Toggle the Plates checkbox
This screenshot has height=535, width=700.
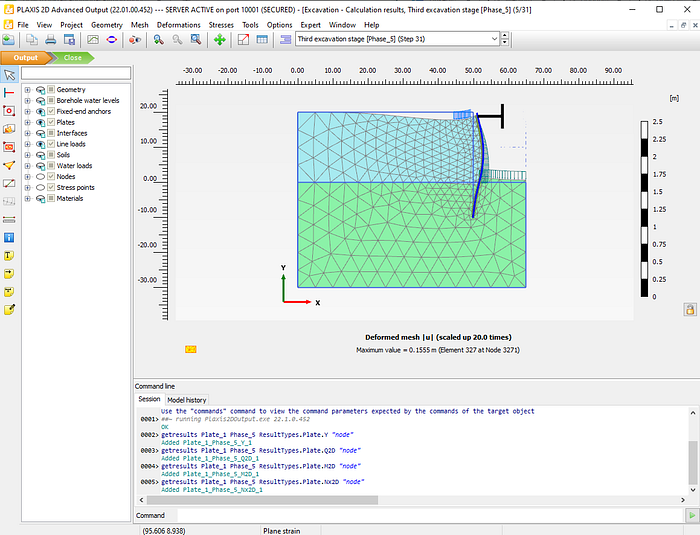pos(51,122)
